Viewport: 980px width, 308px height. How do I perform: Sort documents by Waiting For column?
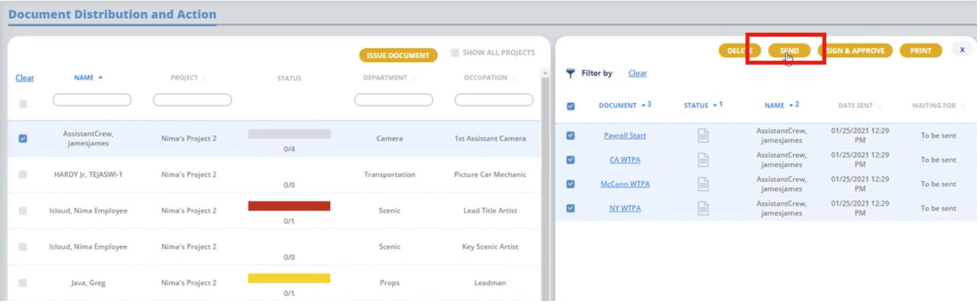pyautogui.click(x=938, y=106)
